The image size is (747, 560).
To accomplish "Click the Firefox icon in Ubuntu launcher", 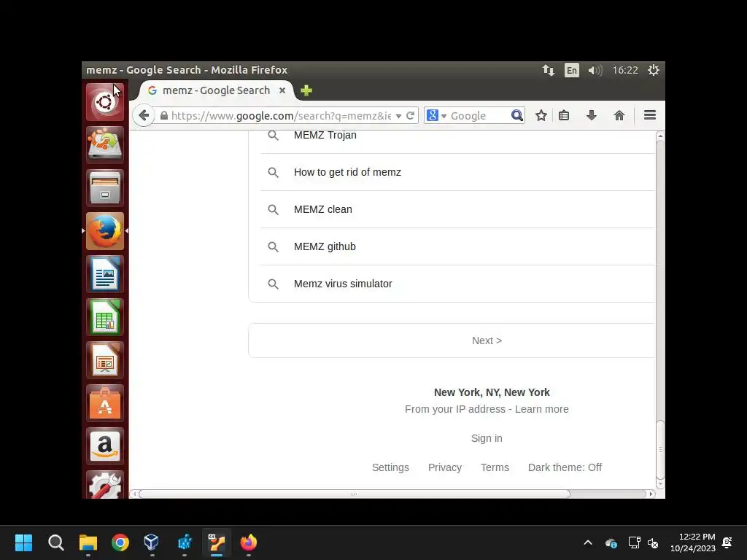I will (105, 231).
